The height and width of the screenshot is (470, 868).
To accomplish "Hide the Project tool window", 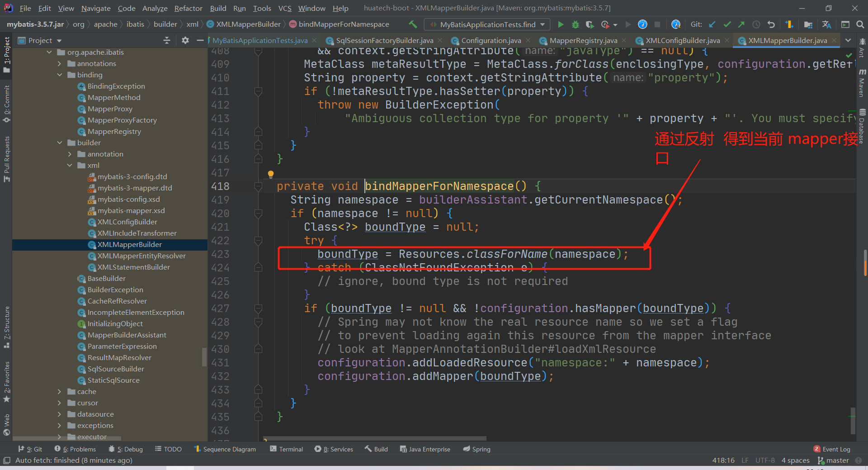I will tap(200, 40).
